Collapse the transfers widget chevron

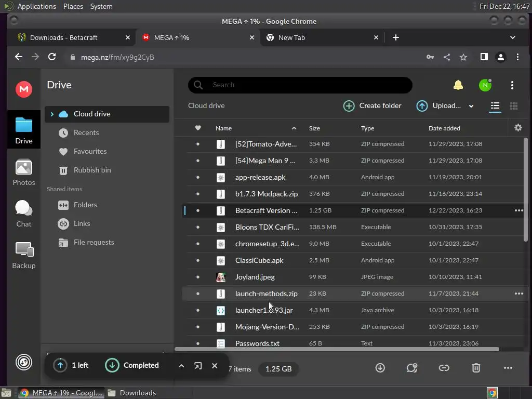(x=181, y=366)
